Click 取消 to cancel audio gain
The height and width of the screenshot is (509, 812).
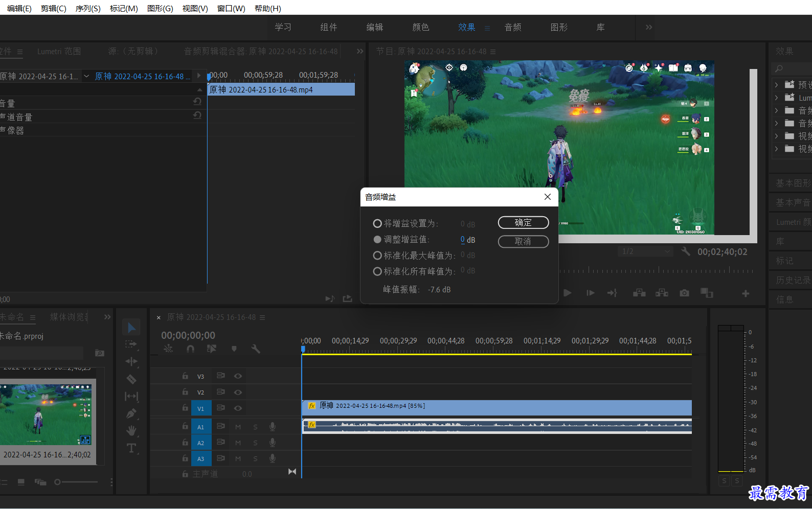coord(523,241)
